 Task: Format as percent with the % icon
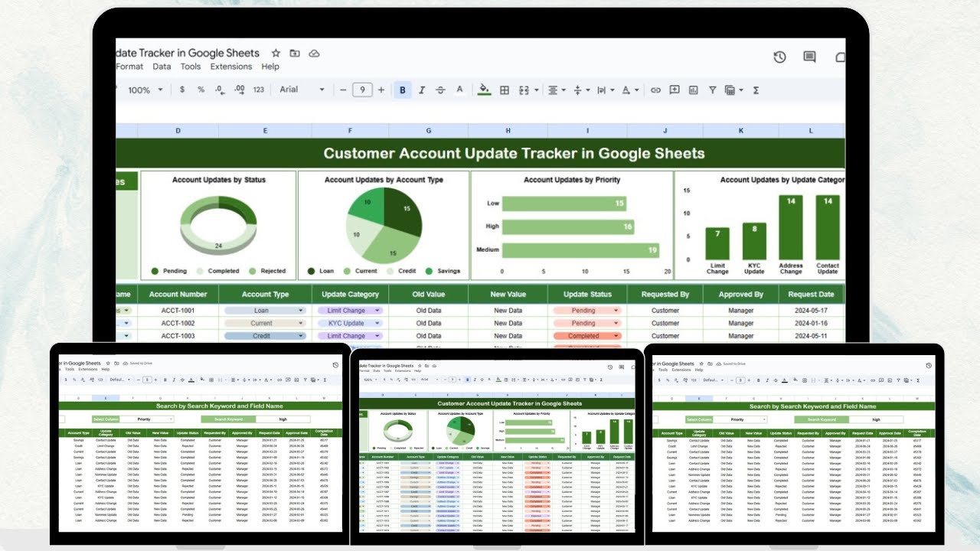click(x=201, y=90)
